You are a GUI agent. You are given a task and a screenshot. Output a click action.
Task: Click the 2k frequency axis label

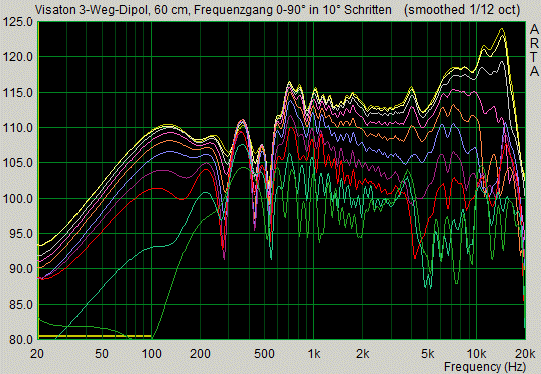click(363, 354)
